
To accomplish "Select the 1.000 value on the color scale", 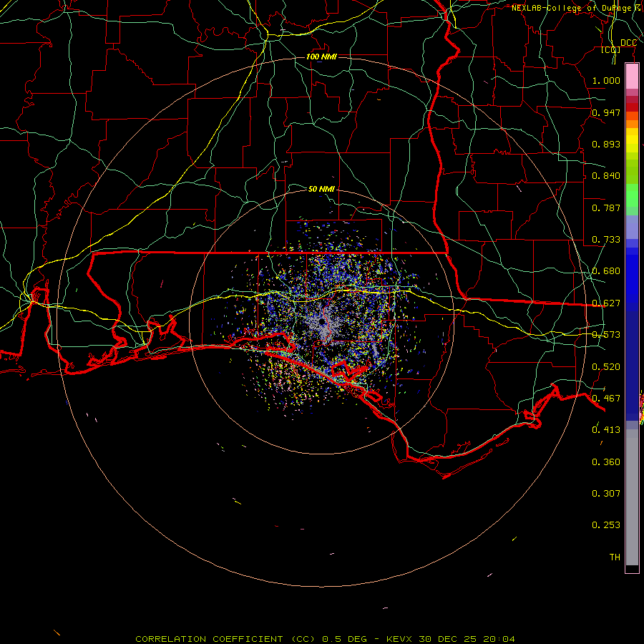I will point(606,80).
